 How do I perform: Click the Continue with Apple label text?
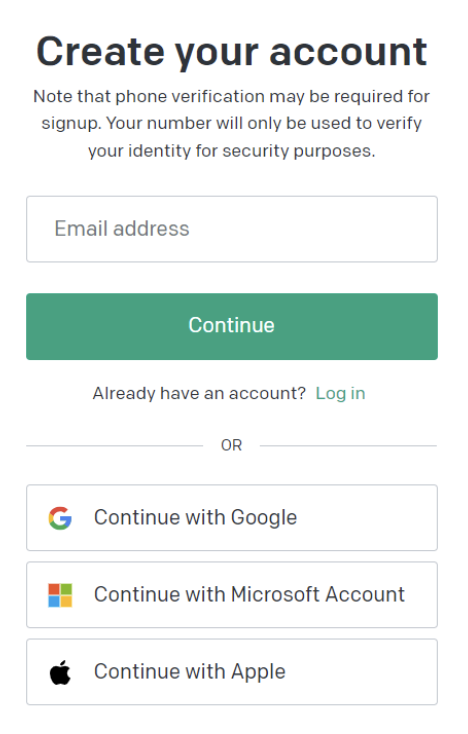[190, 672]
